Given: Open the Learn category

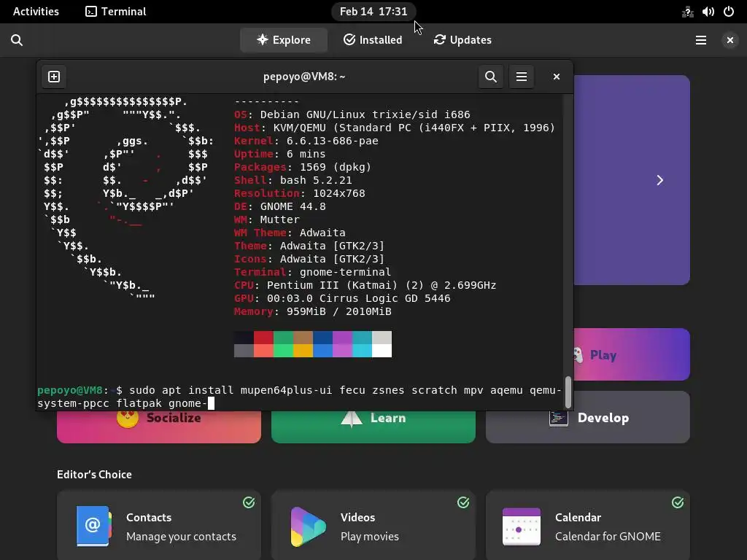Looking at the screenshot, I should (373, 427).
